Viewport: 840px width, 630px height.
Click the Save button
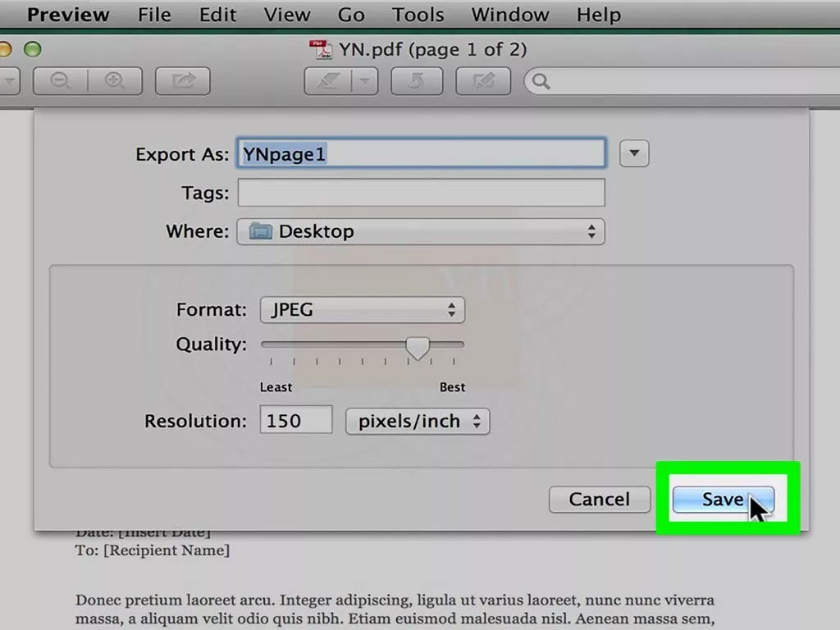[724, 500]
